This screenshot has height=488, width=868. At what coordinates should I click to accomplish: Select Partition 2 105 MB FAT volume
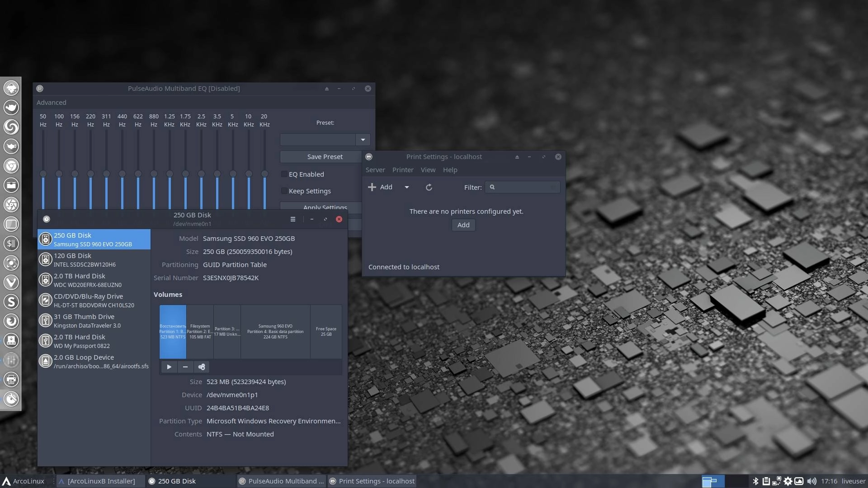(200, 332)
